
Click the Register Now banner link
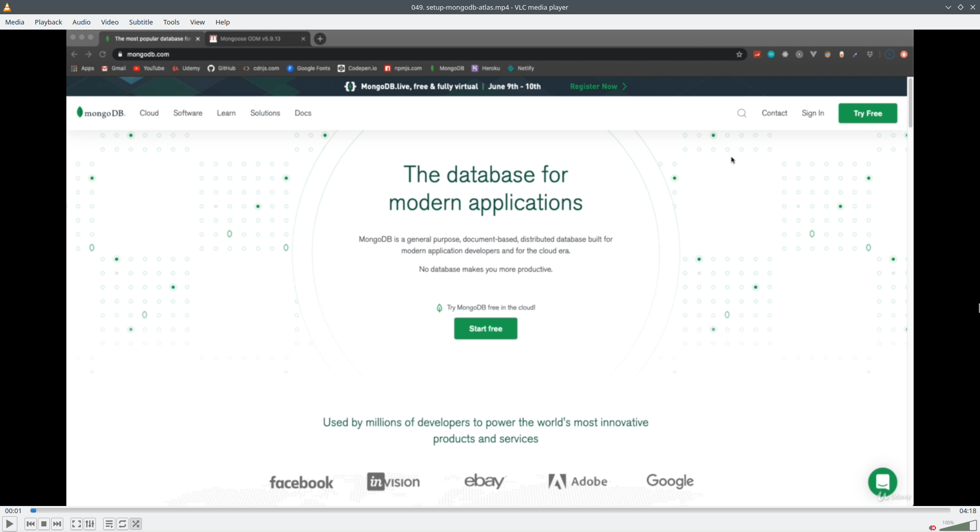pyautogui.click(x=598, y=87)
